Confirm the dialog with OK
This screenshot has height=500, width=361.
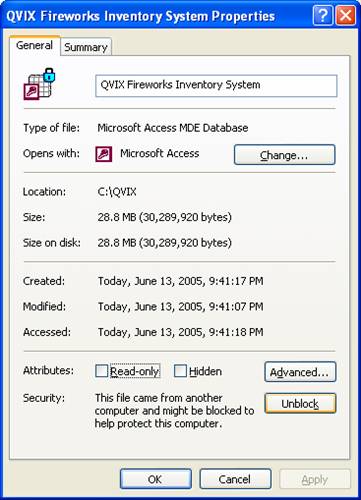[156, 479]
